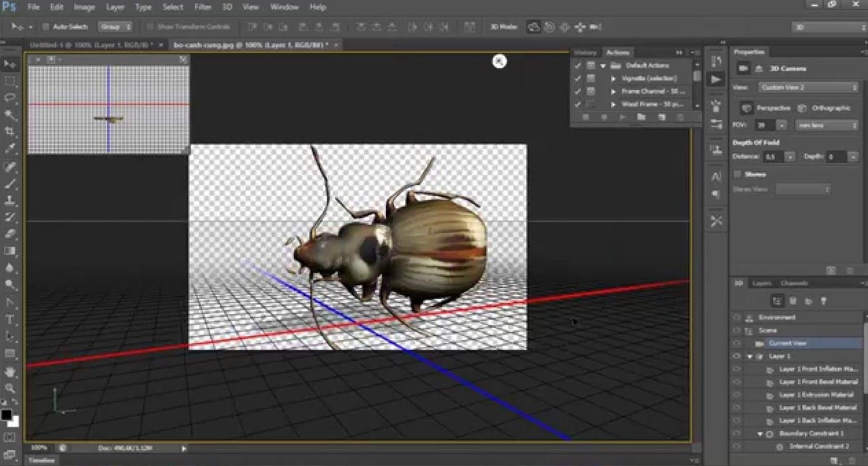Open the View dropdown showing Custom View 2

point(808,87)
